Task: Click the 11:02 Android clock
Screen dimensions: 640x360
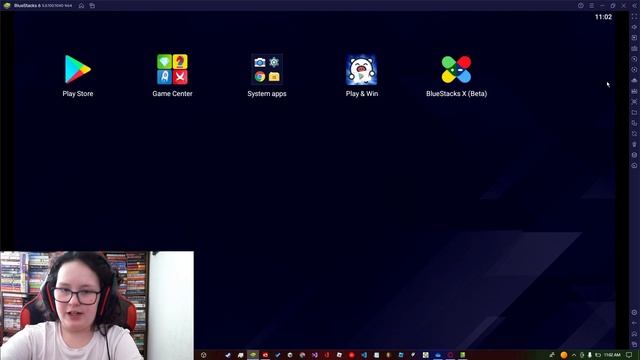Action: (x=603, y=17)
